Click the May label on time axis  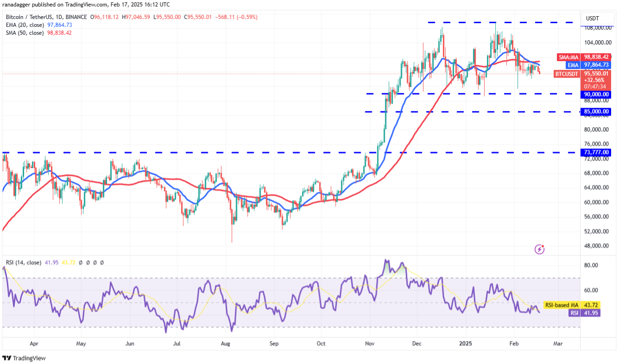(81, 344)
